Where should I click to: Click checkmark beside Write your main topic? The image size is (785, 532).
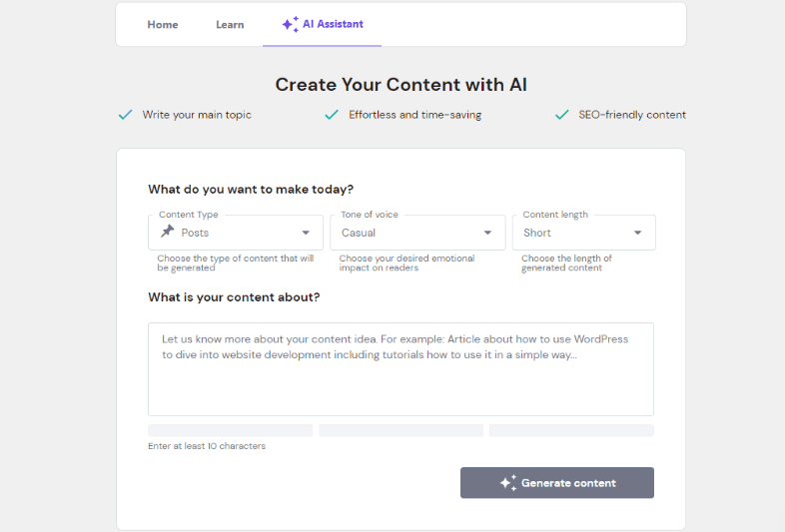pyautogui.click(x=125, y=115)
